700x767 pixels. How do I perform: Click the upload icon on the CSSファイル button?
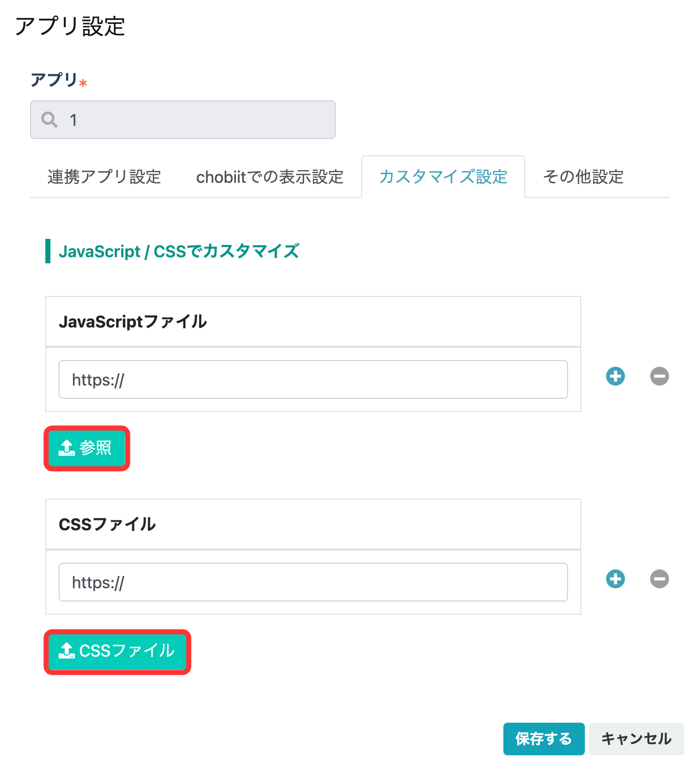[66, 650]
